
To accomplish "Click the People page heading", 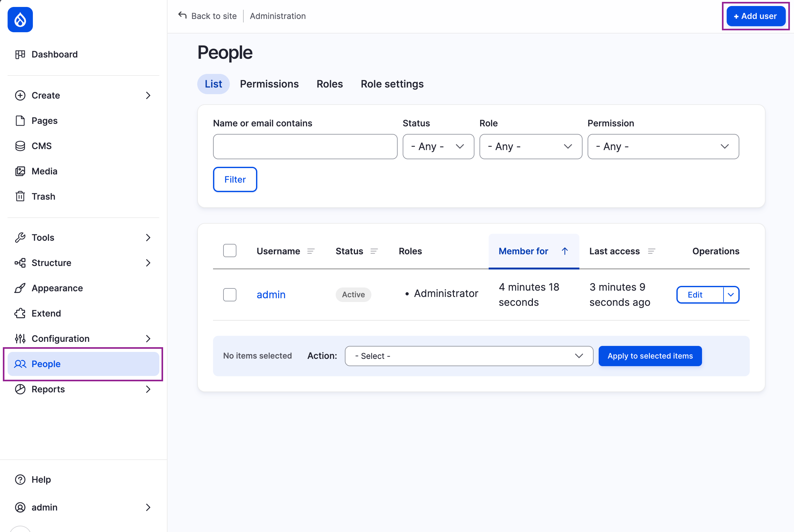I will [x=225, y=52].
